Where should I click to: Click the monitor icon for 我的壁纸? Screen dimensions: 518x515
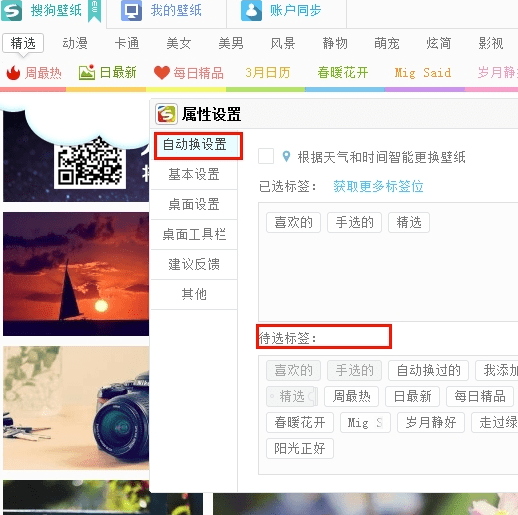point(131,11)
